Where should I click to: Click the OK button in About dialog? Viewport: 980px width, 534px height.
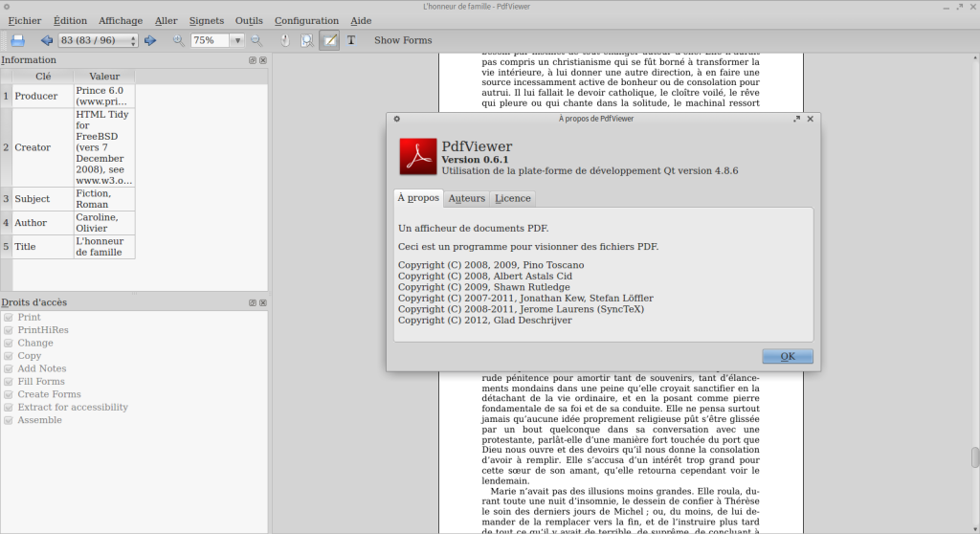(788, 356)
